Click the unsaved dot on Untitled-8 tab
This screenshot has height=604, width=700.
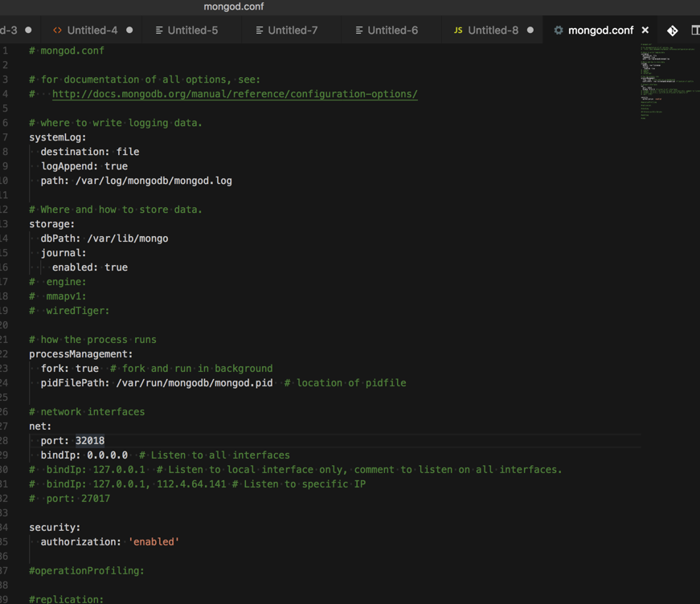[530, 31]
